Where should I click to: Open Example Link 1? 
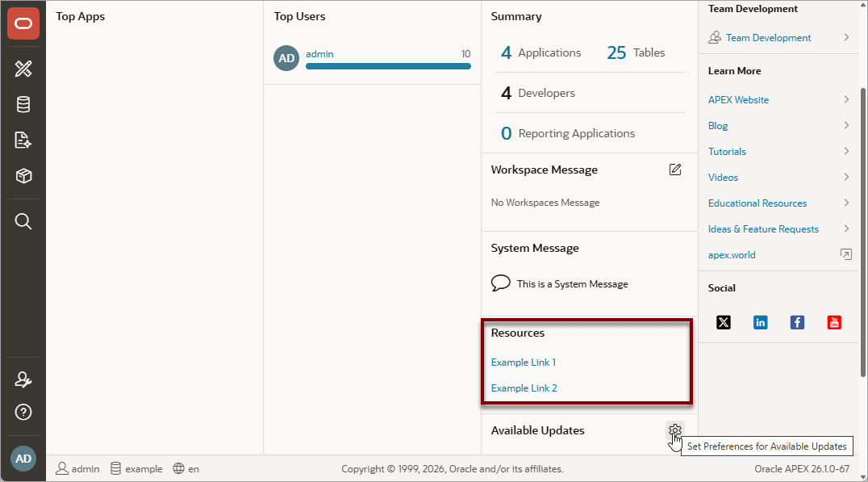point(523,363)
